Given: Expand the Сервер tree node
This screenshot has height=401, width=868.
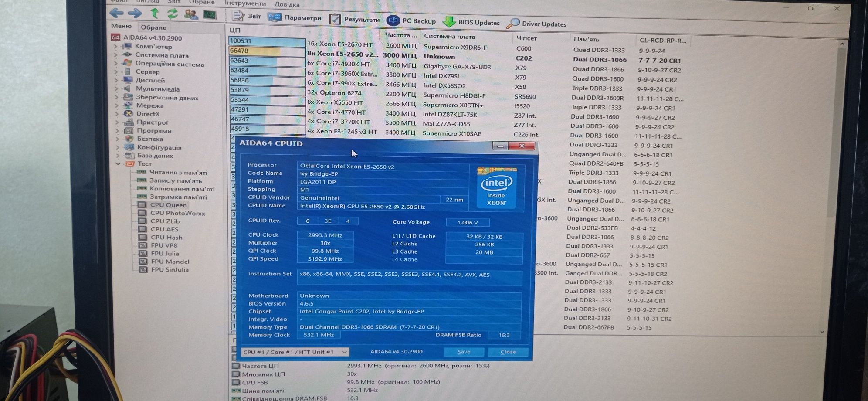Looking at the screenshot, I should point(116,72).
